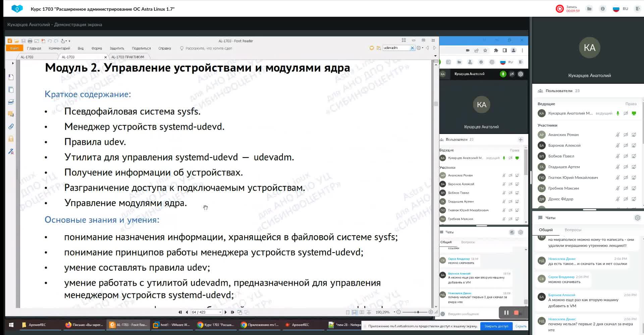The height and width of the screenshot is (335, 644).
Task: Open the attachments panel in Foxit sidebar
Action: 11,126
